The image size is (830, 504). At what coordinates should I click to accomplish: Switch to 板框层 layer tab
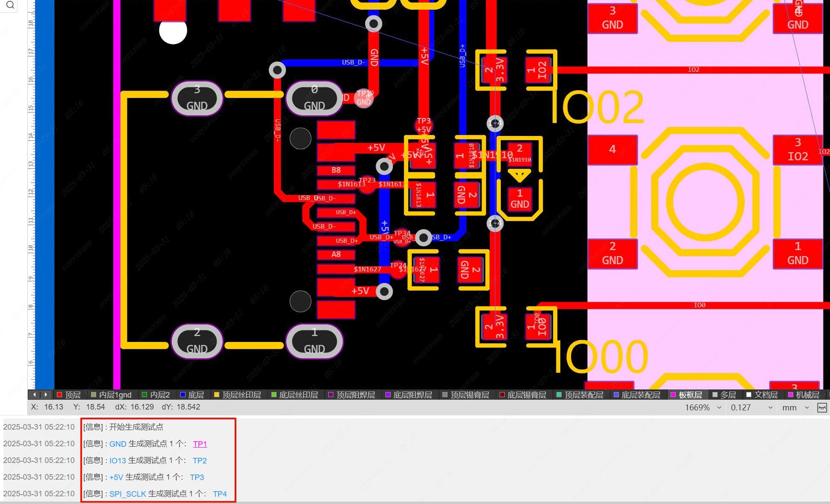(x=690, y=395)
